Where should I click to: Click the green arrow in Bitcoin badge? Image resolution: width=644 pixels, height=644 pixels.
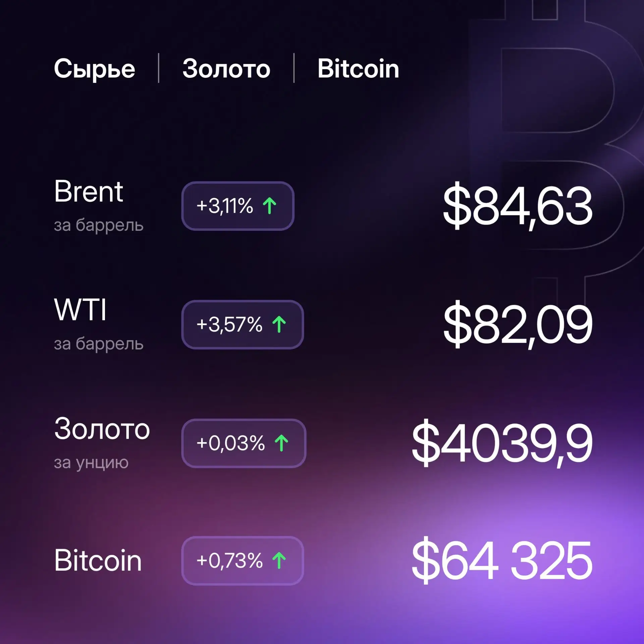point(279,560)
